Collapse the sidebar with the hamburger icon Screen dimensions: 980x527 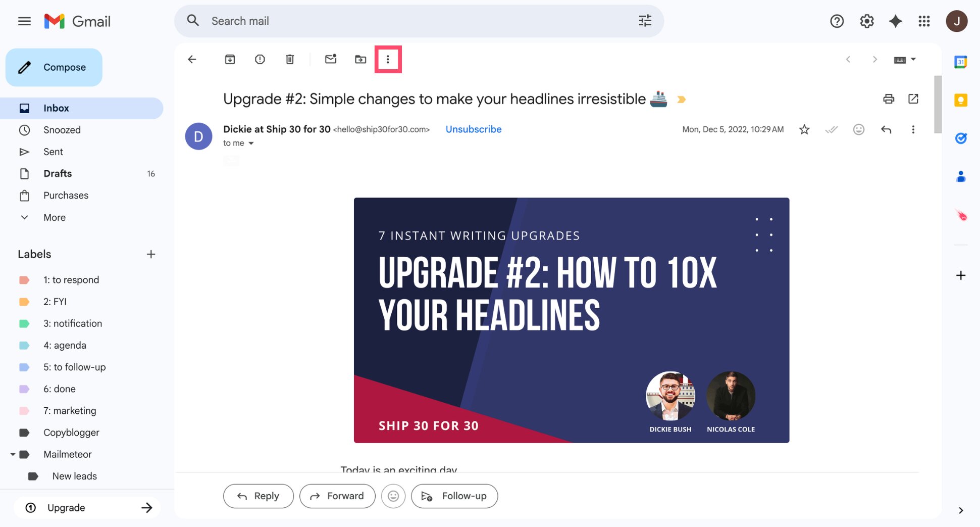pos(24,21)
